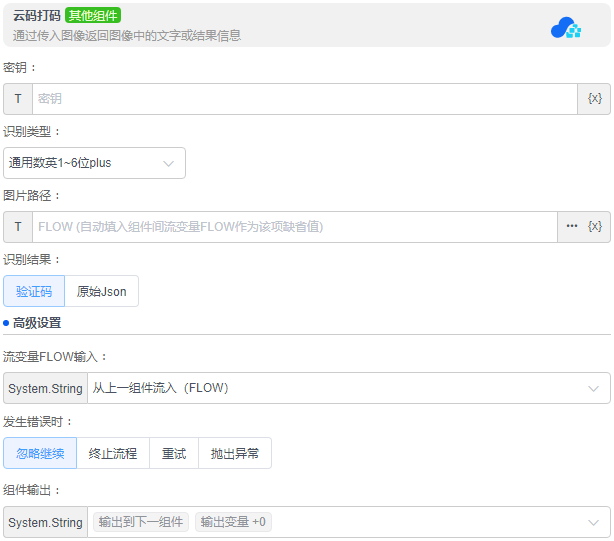Viewport: 614px width, 541px height.
Task: Click the 流变量FLOW输入： label
Action: pos(55,357)
